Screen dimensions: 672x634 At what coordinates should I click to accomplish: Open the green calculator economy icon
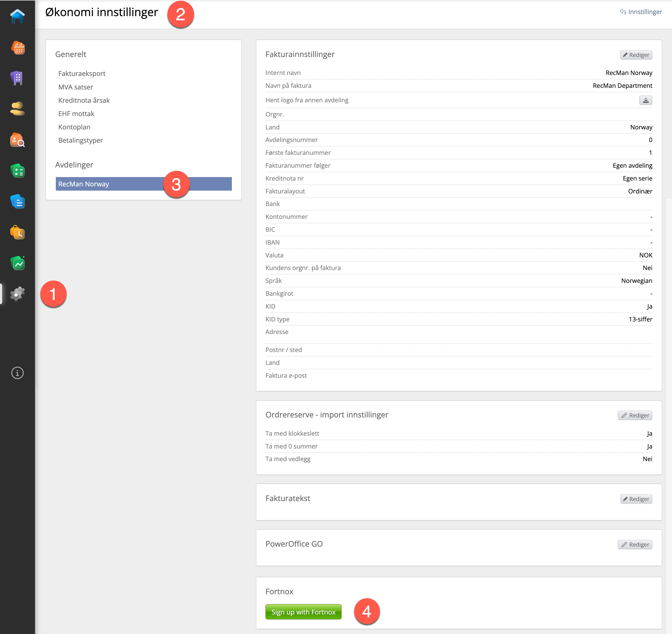pos(17,171)
